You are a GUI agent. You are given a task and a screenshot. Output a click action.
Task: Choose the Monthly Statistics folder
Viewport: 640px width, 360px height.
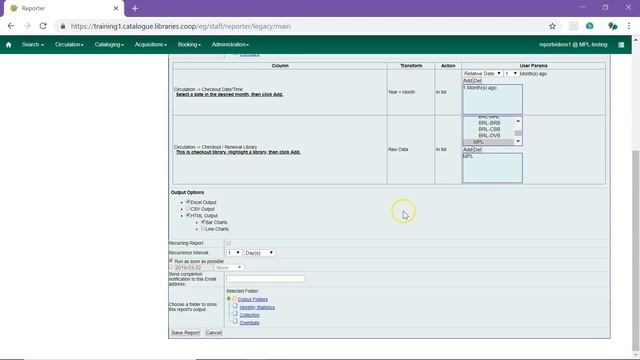click(x=257, y=307)
